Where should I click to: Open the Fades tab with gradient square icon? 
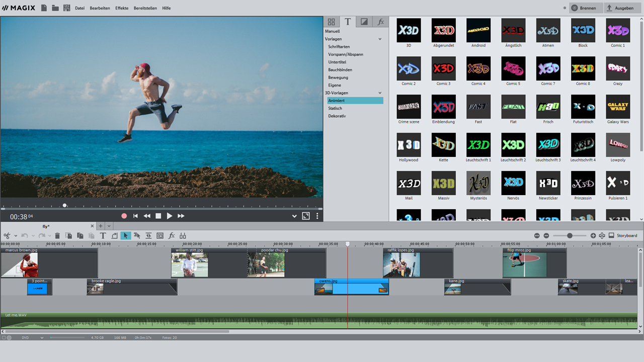pos(364,22)
